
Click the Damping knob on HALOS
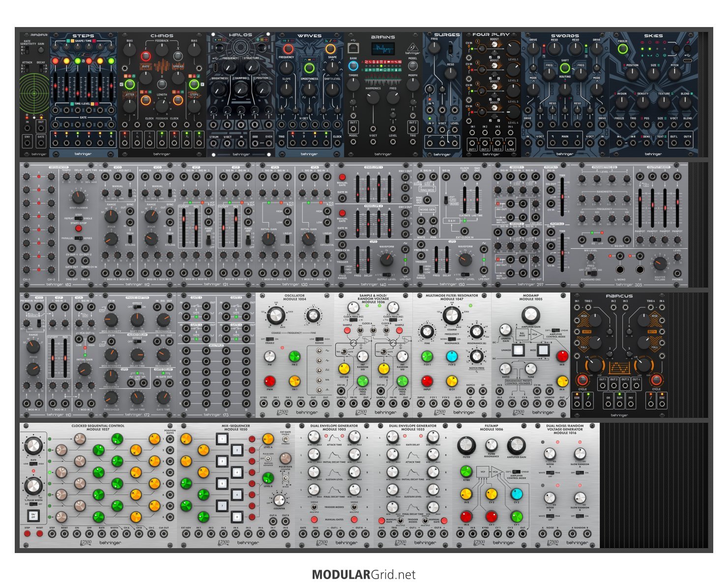tap(241, 88)
